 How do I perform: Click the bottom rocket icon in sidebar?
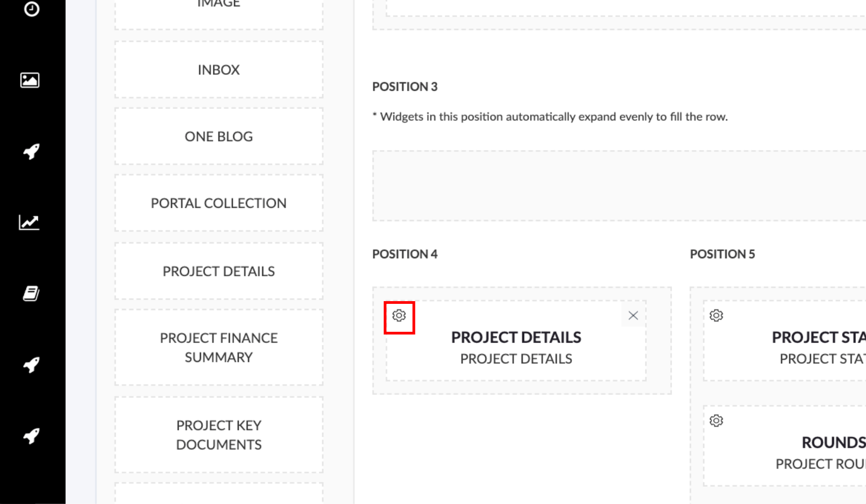coord(31,436)
